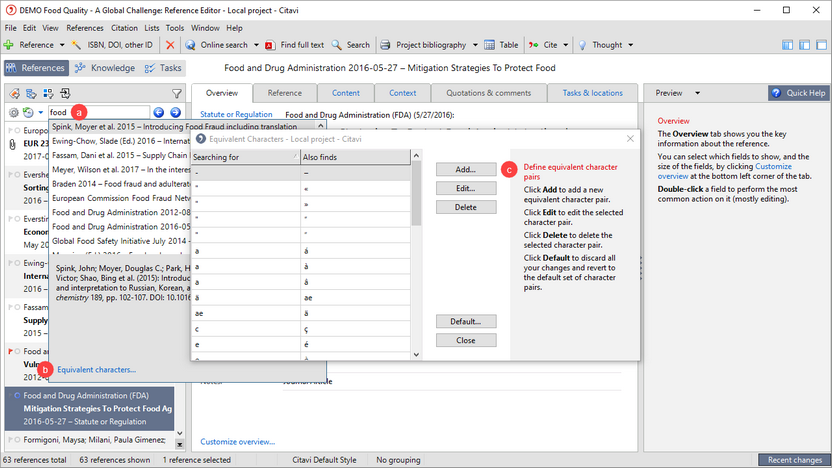Screen dimensions: 832x468
Task: Open the search history dropdown arrow
Action: [x=40, y=112]
